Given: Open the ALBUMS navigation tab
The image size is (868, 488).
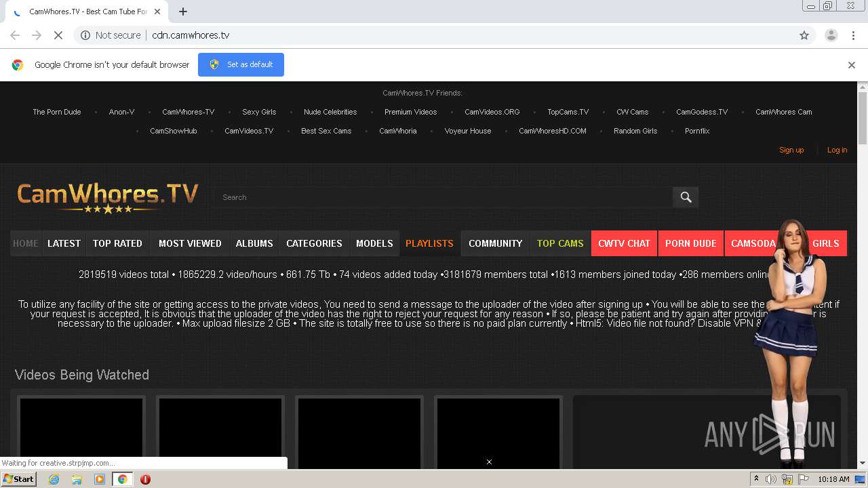Looking at the screenshot, I should click(x=254, y=243).
